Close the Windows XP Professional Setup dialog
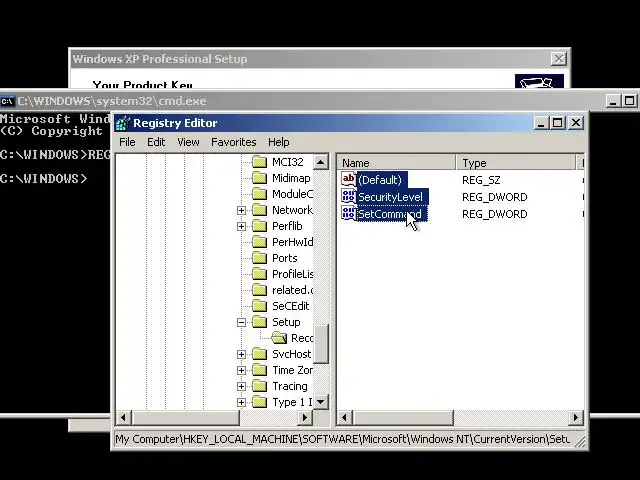 pos(559,59)
